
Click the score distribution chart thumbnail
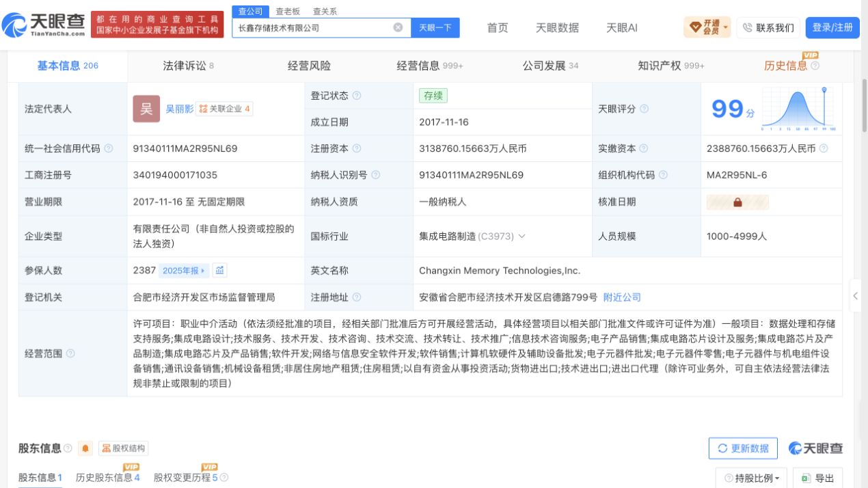[x=798, y=109]
